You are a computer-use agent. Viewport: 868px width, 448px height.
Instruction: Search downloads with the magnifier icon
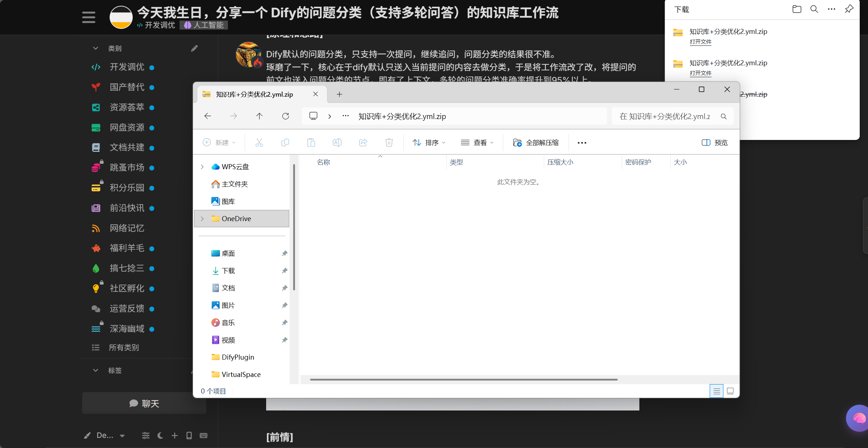(x=814, y=9)
